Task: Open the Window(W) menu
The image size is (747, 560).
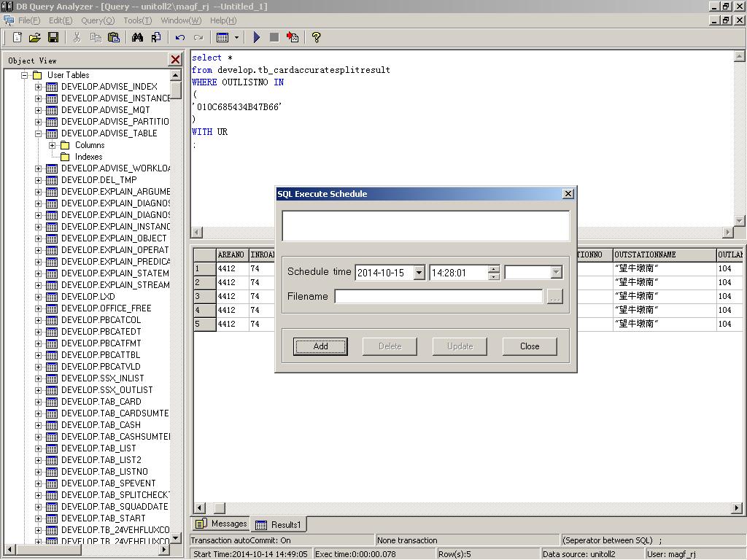Action: click(x=181, y=20)
